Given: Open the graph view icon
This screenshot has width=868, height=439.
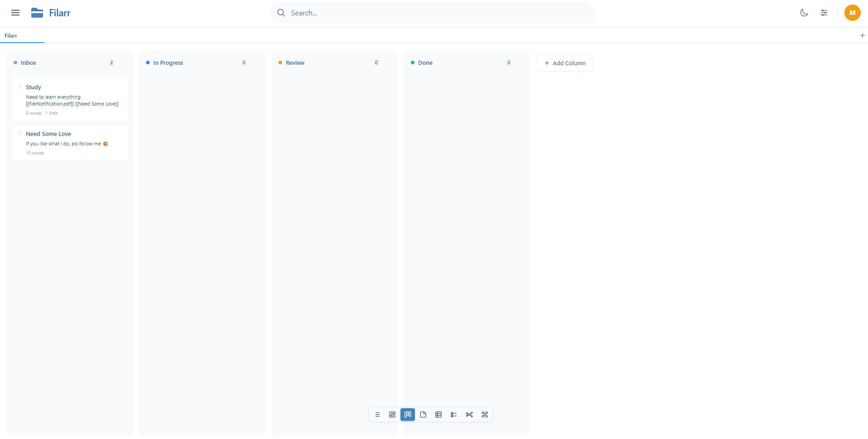Looking at the screenshot, I should coord(469,414).
